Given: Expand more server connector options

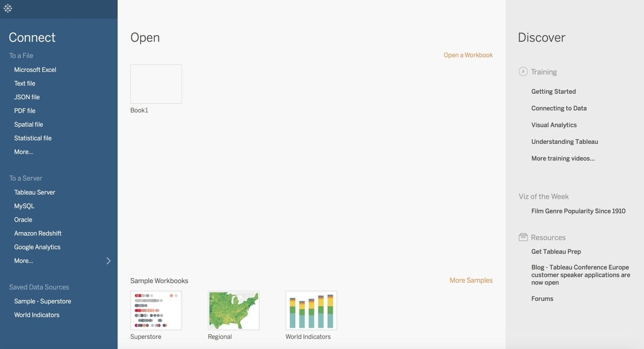Looking at the screenshot, I should tap(108, 261).
